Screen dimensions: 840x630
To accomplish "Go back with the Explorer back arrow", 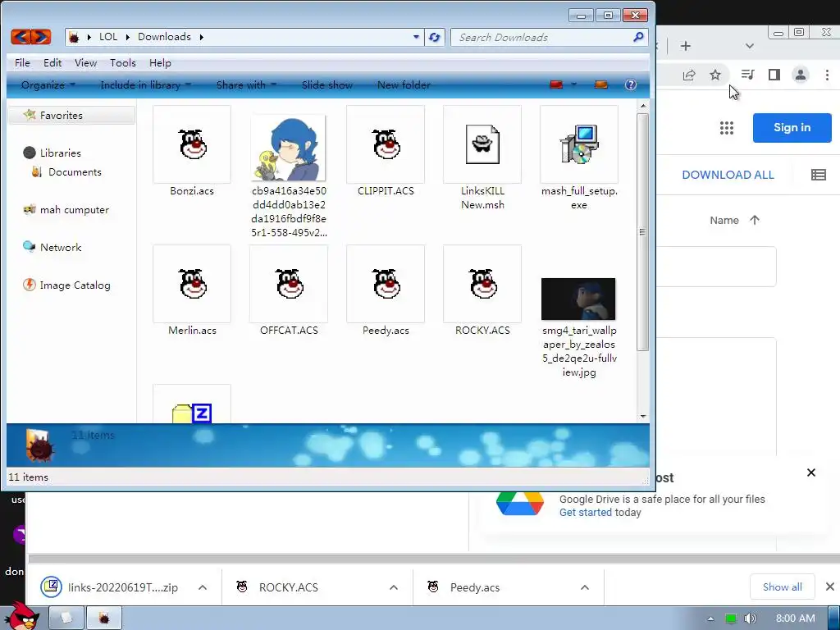I will (x=21, y=37).
